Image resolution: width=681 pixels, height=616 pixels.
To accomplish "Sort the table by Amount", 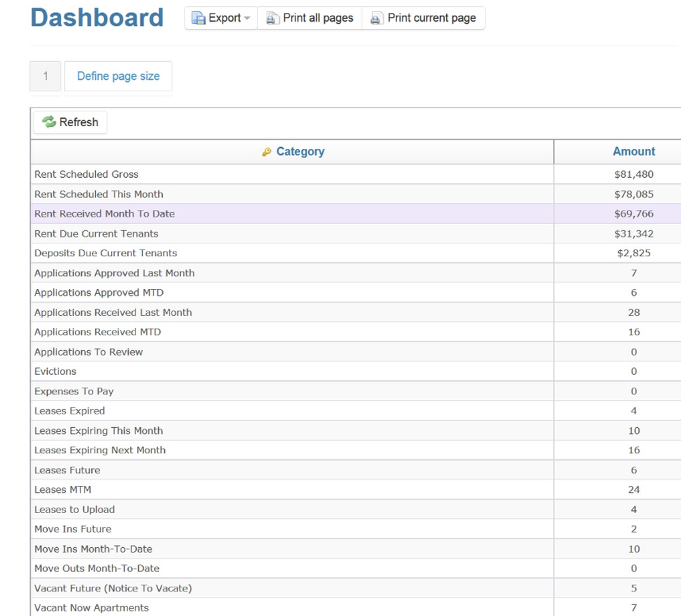I will pos(633,151).
